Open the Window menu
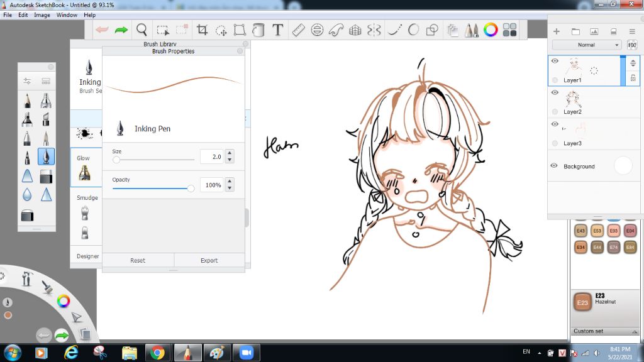Image resolution: width=644 pixels, height=362 pixels. (x=67, y=15)
